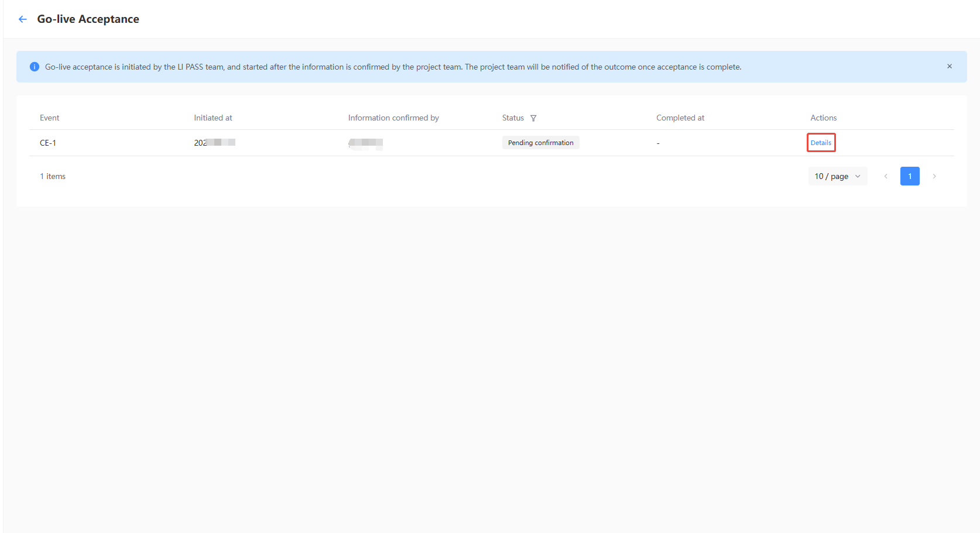Open Details for event CE-1
980x533 pixels.
click(821, 143)
